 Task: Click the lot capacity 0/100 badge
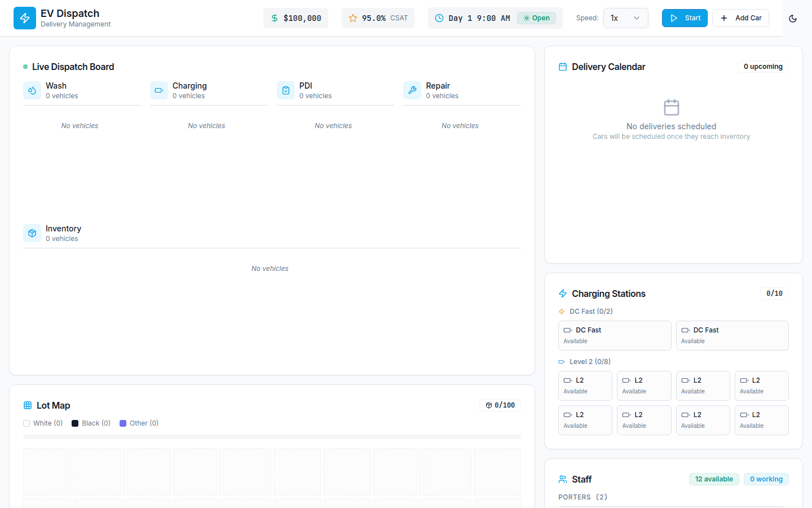pyautogui.click(x=500, y=405)
